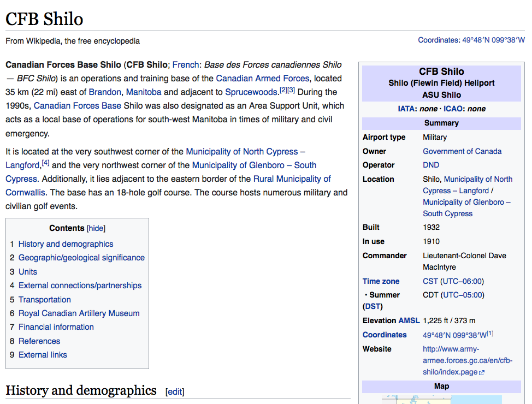Image resolution: width=532 pixels, height=404 pixels.
Task: Open the IATA link in the infobox
Action: pos(406,109)
